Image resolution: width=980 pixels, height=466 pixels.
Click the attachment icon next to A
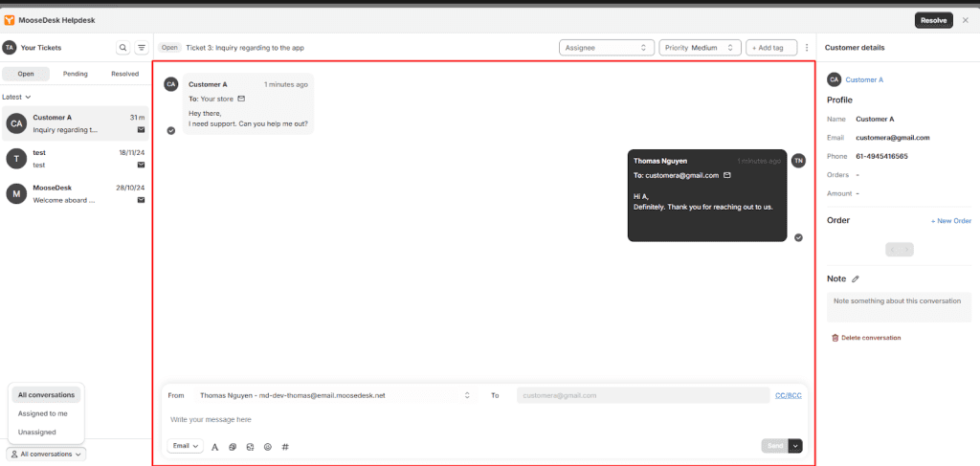[x=233, y=447]
